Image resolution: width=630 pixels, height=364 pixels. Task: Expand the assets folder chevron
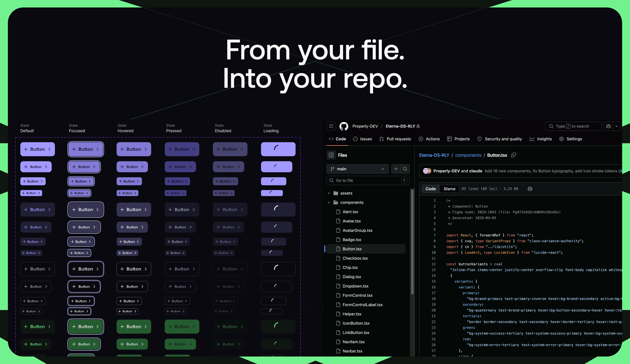click(x=329, y=193)
